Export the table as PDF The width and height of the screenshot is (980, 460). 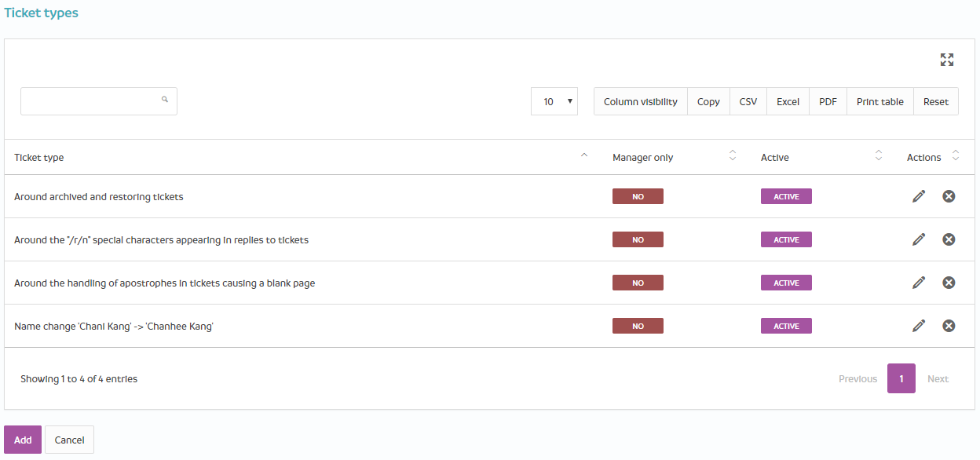[828, 101]
